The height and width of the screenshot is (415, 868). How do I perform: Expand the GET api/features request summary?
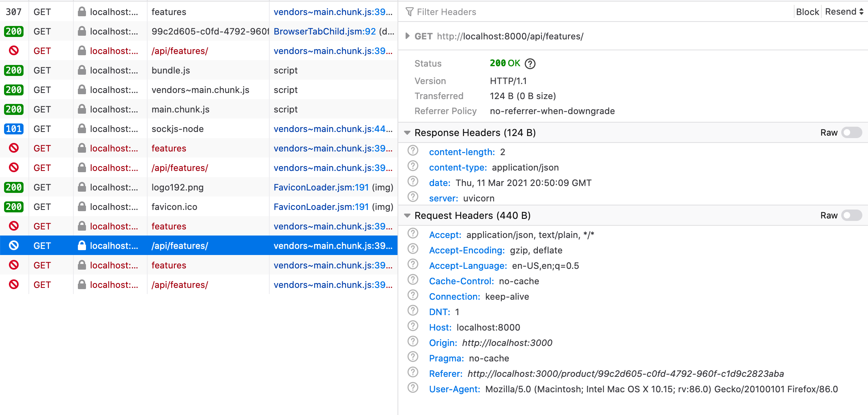click(x=407, y=36)
